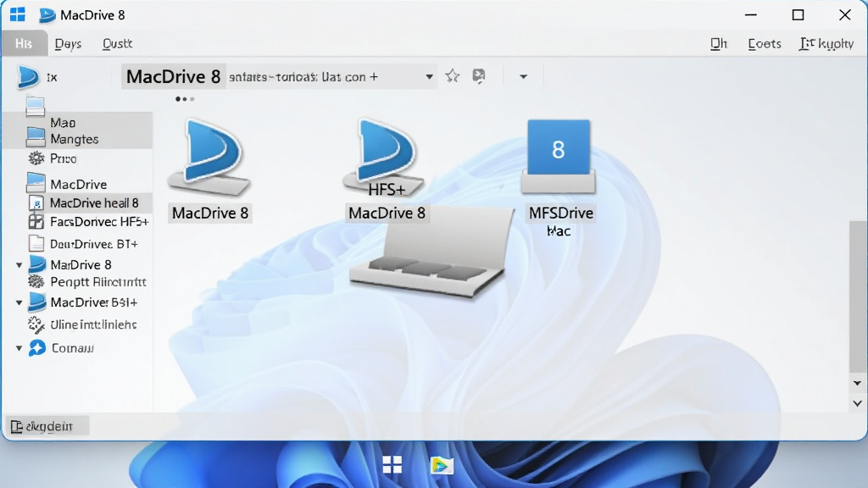This screenshot has width=868, height=488.
Task: Click the document icon beside MacDrive heall 8
Action: pyautogui.click(x=36, y=203)
